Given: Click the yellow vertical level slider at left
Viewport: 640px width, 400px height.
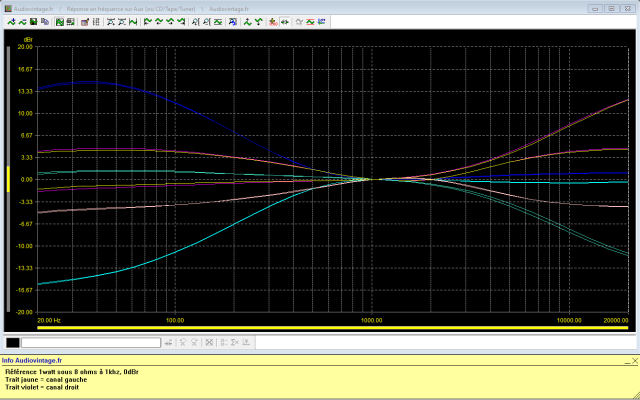Looking at the screenshot, I should click(8, 179).
